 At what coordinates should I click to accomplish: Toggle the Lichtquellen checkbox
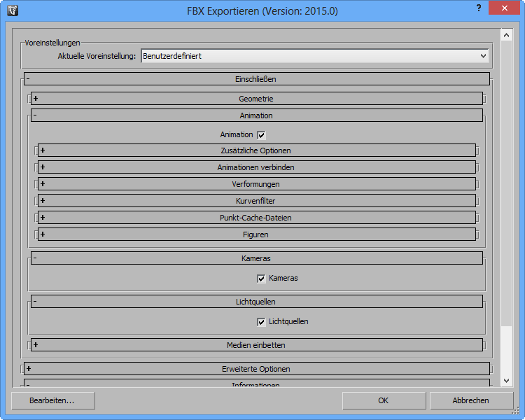click(261, 322)
